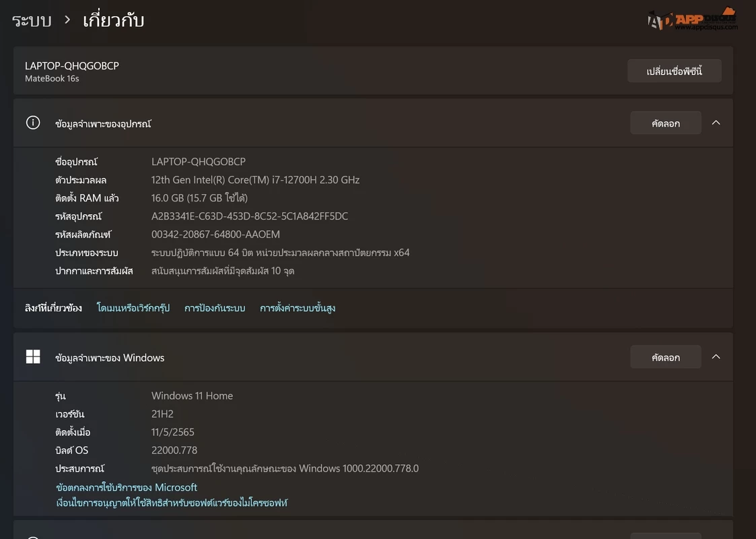Collapse the ข้อมูลจำเพาะของ Windows section chevron

coord(716,356)
